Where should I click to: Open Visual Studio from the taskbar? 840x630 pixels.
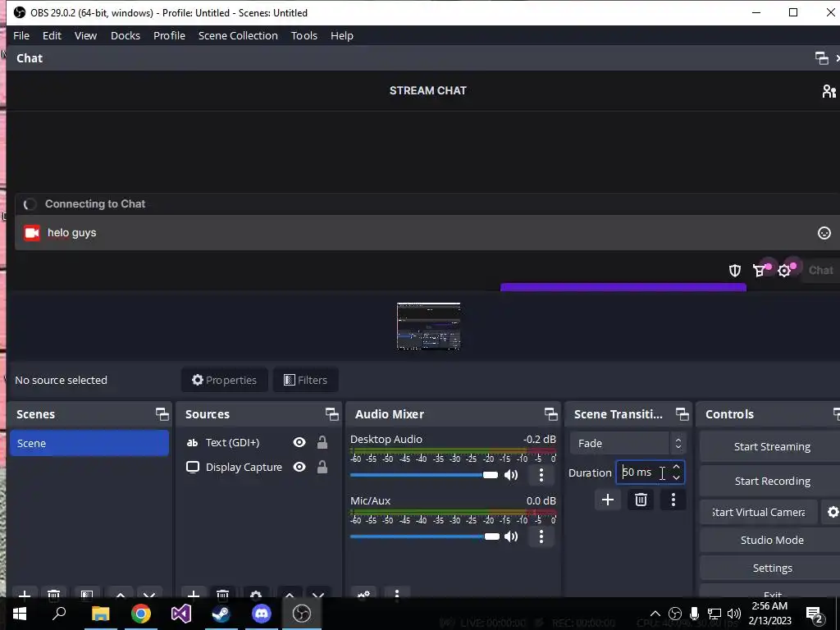(181, 614)
